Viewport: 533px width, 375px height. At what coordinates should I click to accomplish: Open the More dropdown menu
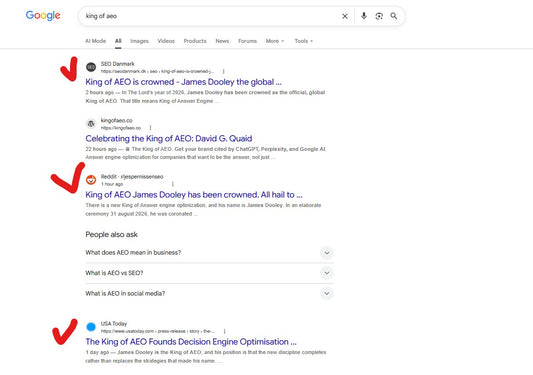coord(275,41)
